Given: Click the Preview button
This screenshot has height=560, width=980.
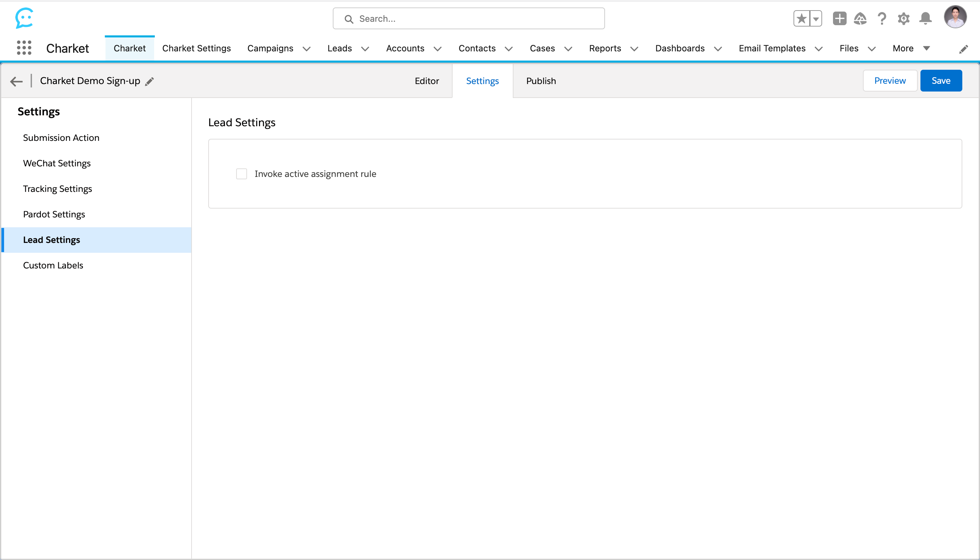Looking at the screenshot, I should pos(889,80).
